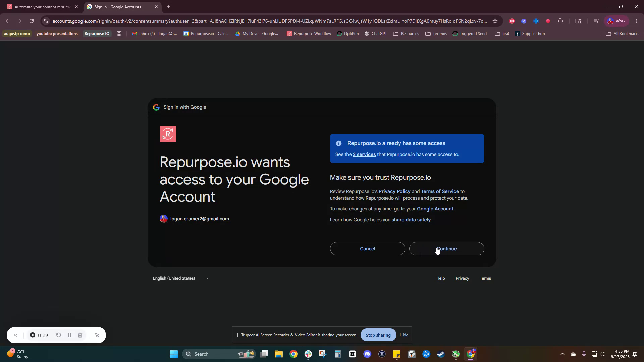
Task: Expand the Resources bookmarks folder
Action: tap(406, 34)
